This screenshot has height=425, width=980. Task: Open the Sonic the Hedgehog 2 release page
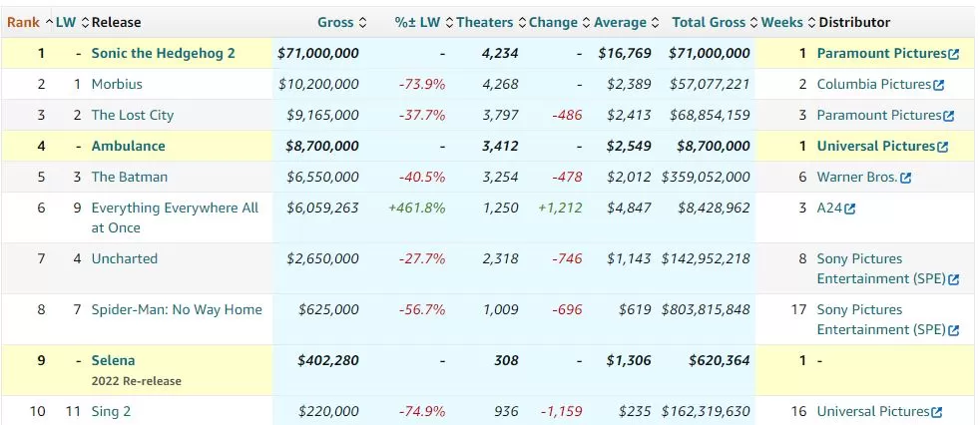tap(163, 53)
